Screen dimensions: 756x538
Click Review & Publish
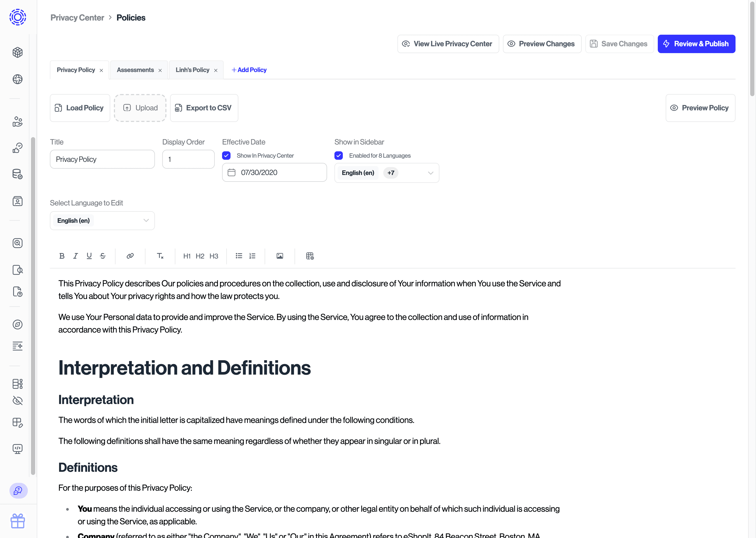(696, 43)
